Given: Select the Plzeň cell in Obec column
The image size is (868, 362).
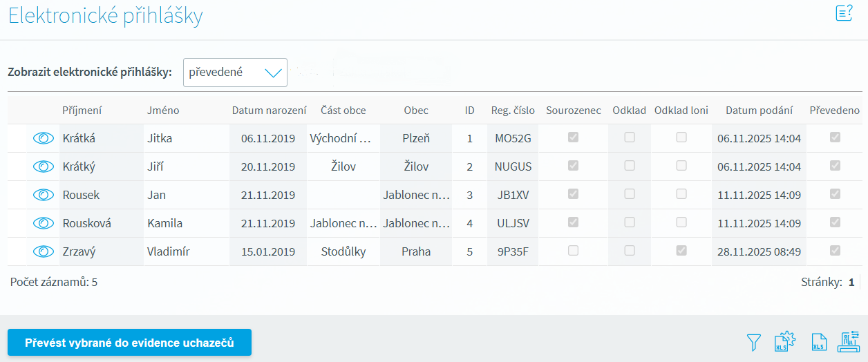Looking at the screenshot, I should (416, 138).
